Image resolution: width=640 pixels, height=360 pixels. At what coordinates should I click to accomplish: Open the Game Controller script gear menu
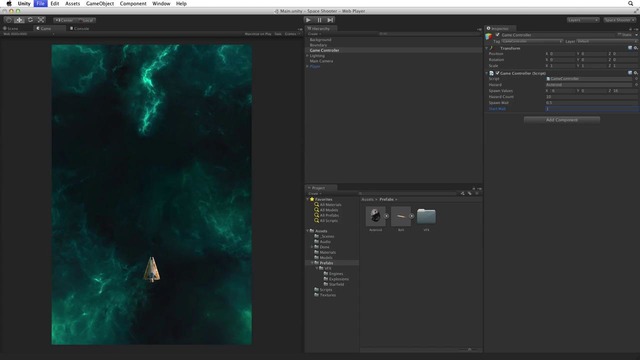[636, 73]
